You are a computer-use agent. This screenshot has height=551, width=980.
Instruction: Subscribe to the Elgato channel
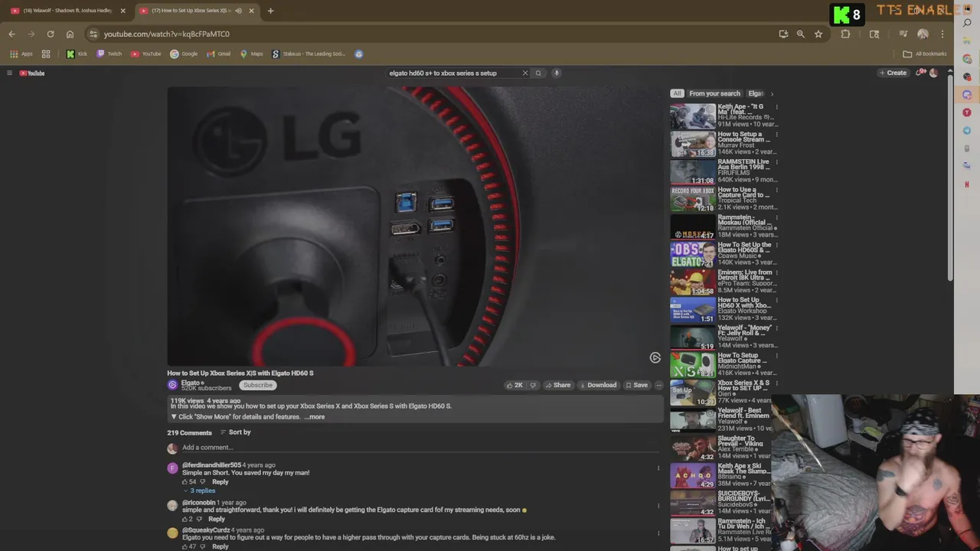258,385
